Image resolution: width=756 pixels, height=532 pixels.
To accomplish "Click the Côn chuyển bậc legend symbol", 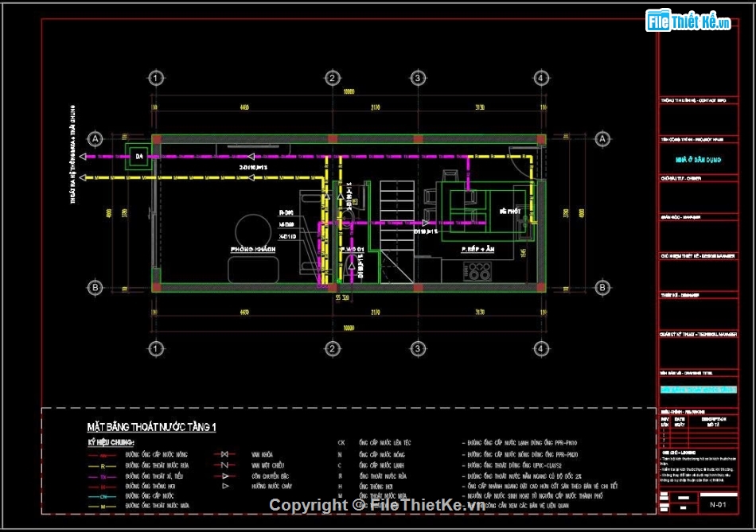I will 226,475.
